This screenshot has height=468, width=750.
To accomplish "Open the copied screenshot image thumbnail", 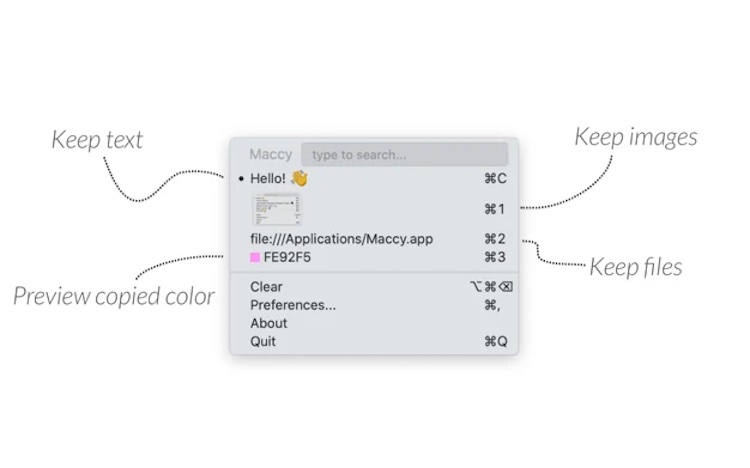I will tap(277, 209).
